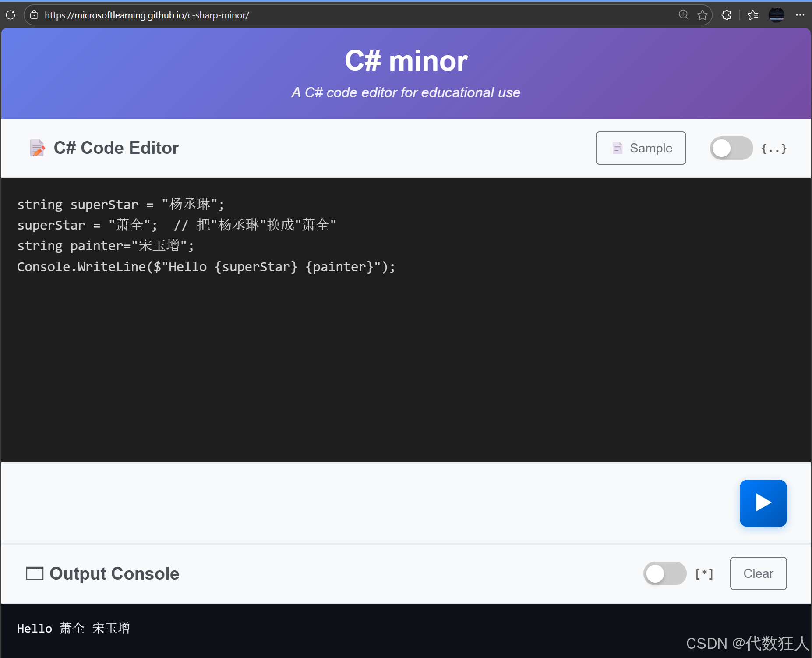Reload the page using the refresh icon
Viewport: 812px width, 658px height.
11,15
